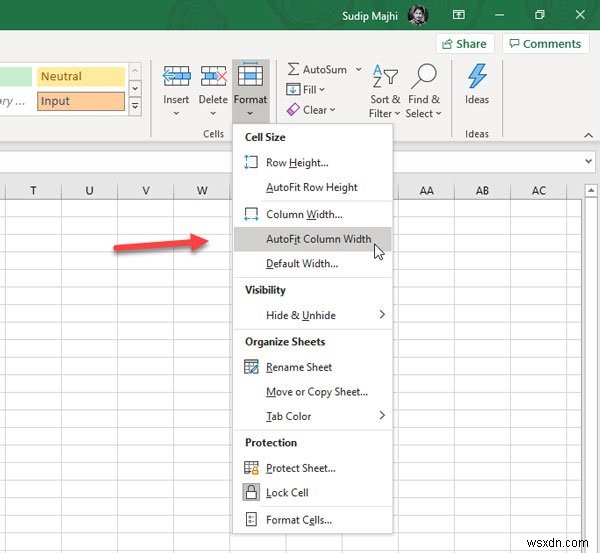This screenshot has height=553, width=600.
Task: Click the Ideas lightning icon
Action: pos(477,76)
